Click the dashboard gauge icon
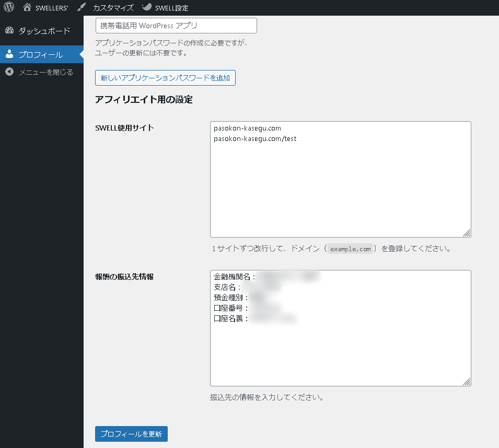Viewport: 499px width, 448px height. coord(9,30)
